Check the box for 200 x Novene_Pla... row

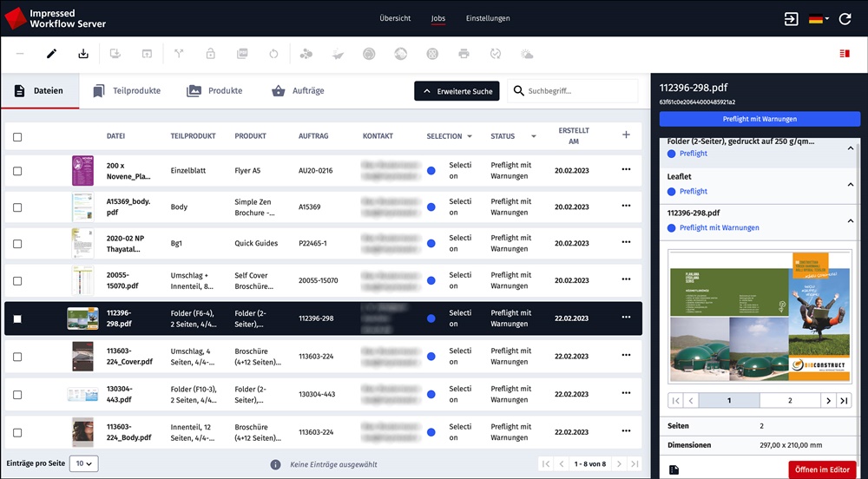point(17,171)
